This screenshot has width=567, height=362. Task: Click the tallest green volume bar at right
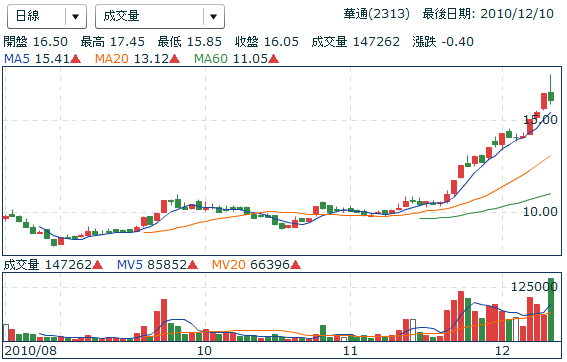tap(551, 310)
